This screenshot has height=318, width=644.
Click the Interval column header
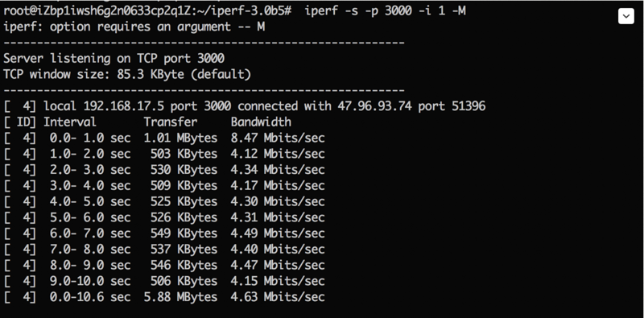pyautogui.click(x=70, y=122)
